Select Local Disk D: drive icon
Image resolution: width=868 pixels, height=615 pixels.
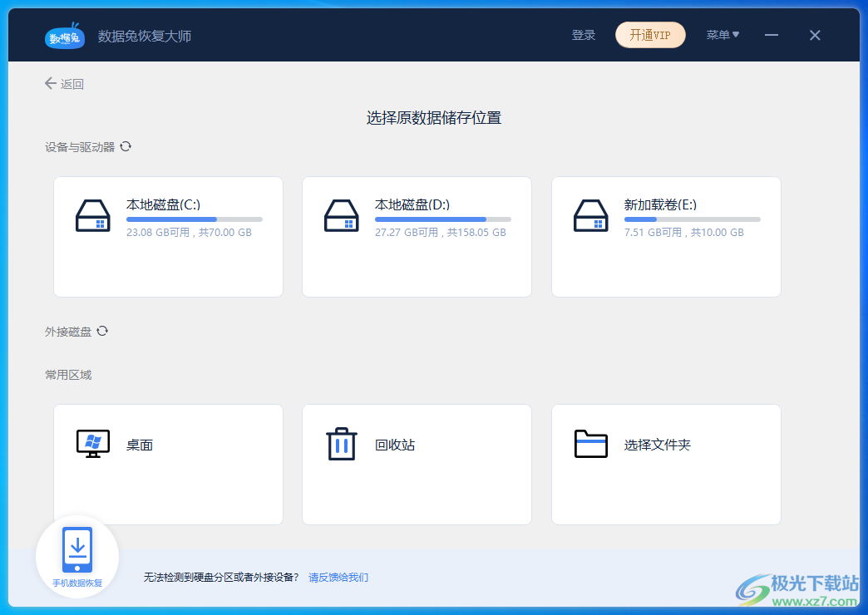point(341,217)
